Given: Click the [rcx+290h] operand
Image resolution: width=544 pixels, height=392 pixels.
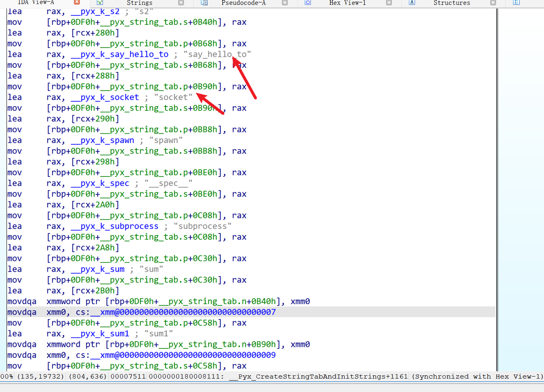Looking at the screenshot, I should [95, 119].
